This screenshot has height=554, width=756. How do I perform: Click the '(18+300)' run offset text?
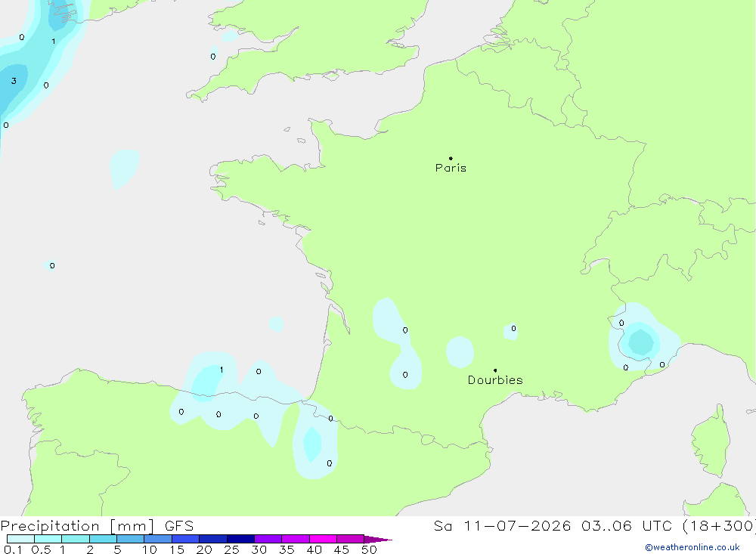coord(720,526)
